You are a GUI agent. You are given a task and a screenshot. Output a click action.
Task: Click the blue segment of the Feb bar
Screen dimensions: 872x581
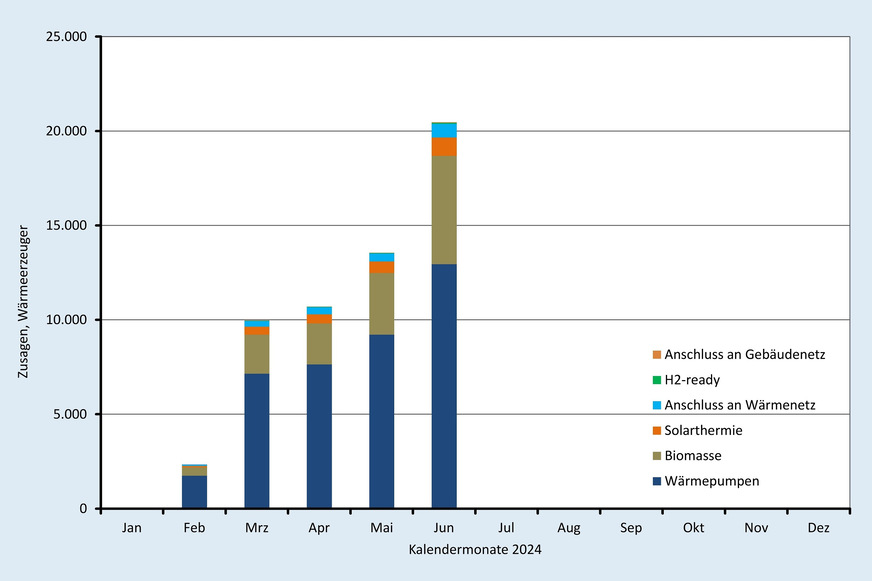pyautogui.click(x=194, y=492)
